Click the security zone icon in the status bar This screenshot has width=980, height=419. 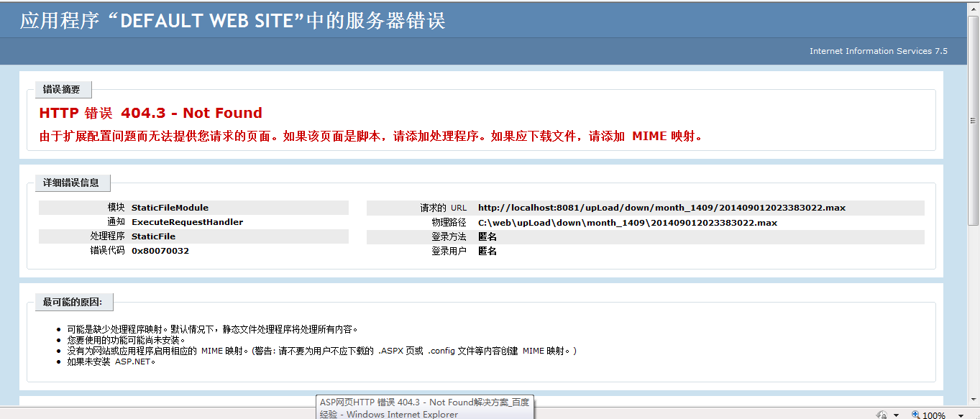[x=881, y=415]
